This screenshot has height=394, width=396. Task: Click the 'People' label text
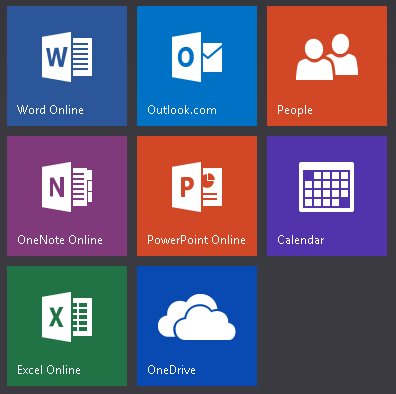coord(295,110)
